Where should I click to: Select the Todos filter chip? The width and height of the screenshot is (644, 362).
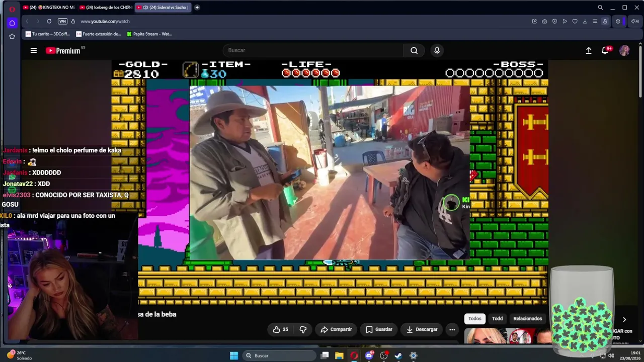pyautogui.click(x=475, y=318)
